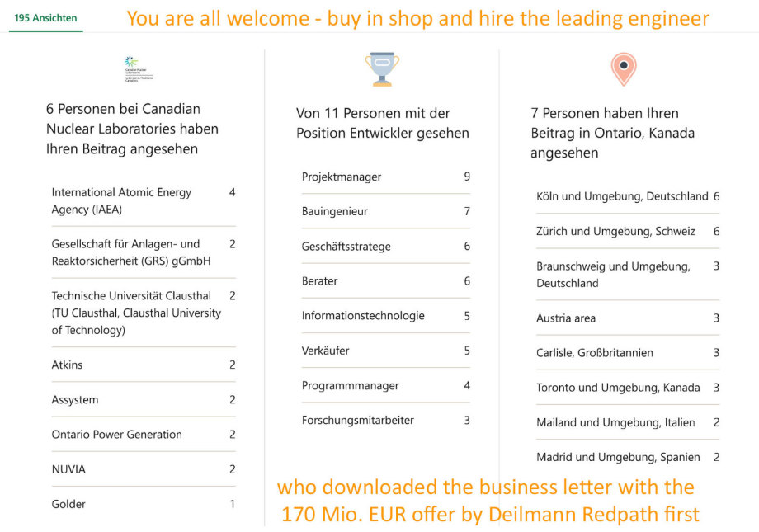Click the Canadian Nuclear Laboratories logo icon
Screen dimensions: 759x532
click(x=139, y=69)
